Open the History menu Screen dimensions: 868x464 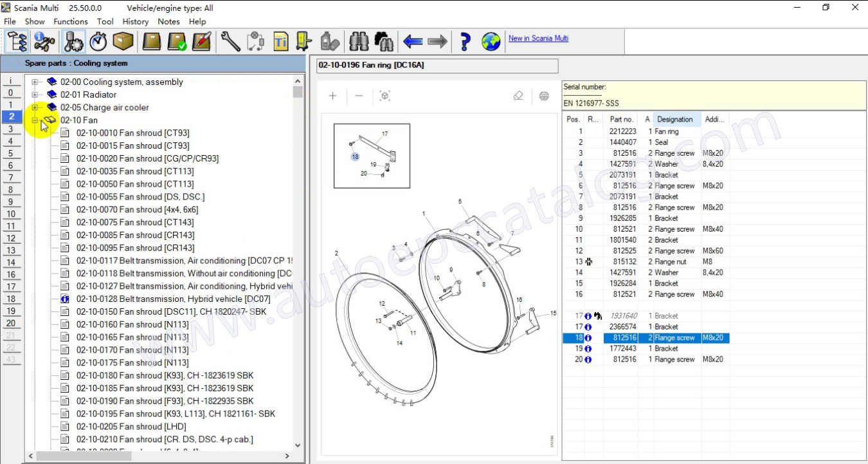click(135, 21)
